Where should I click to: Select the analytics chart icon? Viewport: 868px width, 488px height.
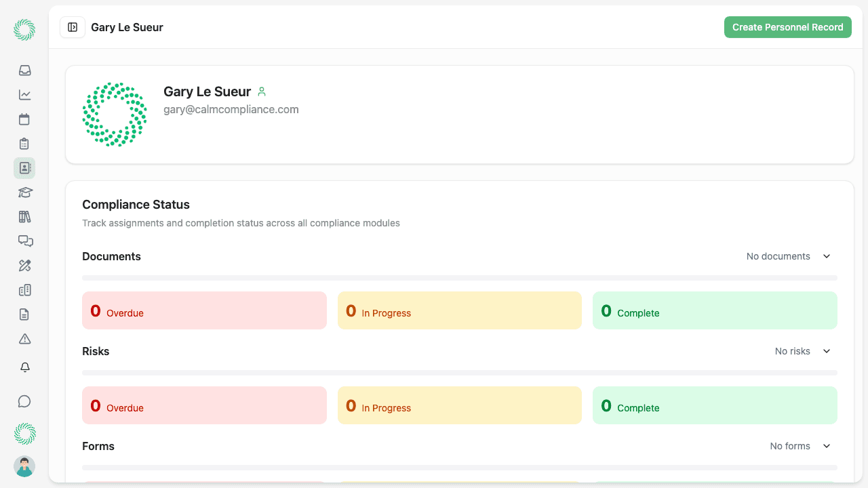pos(24,95)
